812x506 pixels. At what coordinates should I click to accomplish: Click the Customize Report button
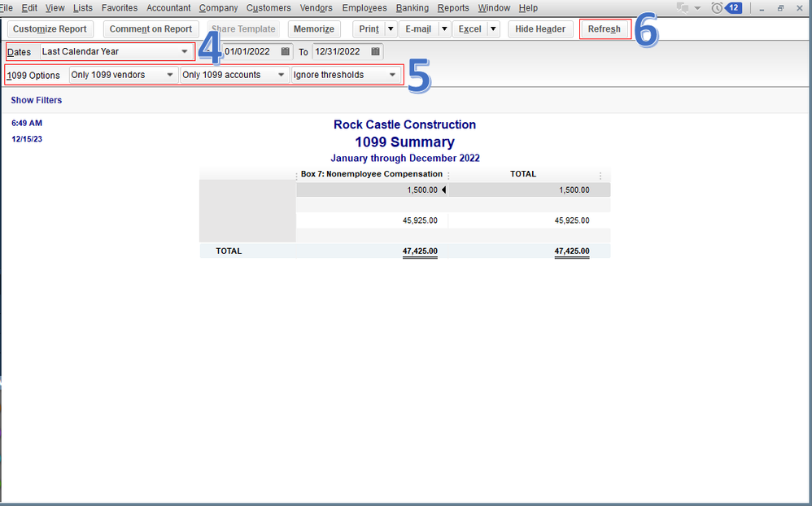50,29
